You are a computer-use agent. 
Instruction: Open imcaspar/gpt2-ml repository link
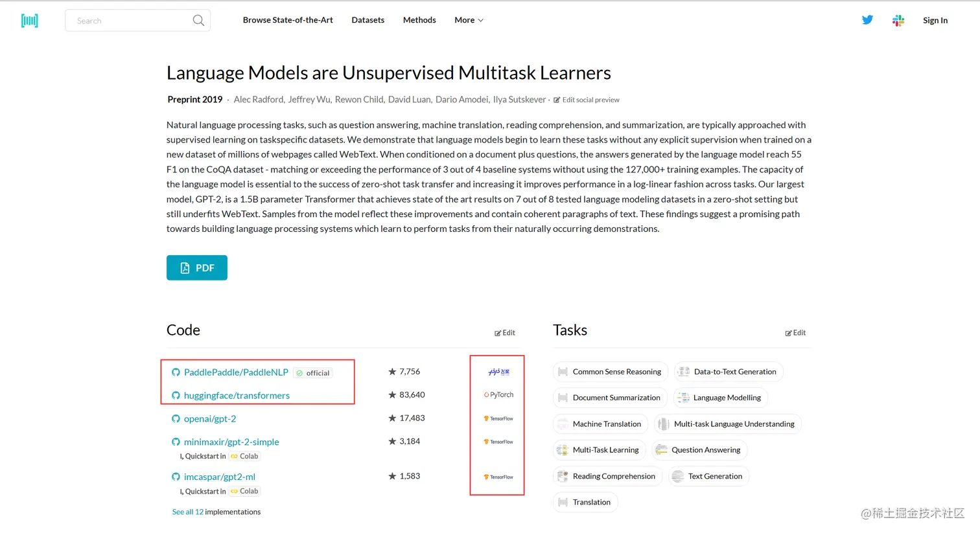220,477
